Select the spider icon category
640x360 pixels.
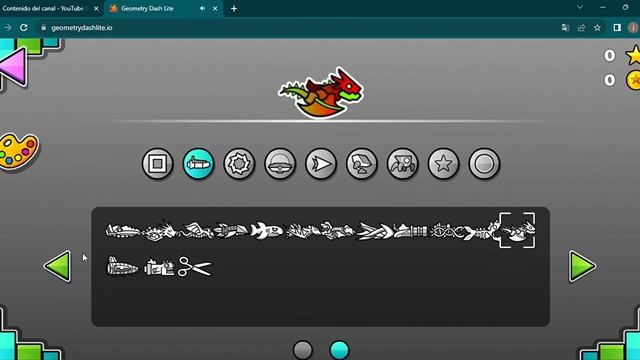pos(402,164)
